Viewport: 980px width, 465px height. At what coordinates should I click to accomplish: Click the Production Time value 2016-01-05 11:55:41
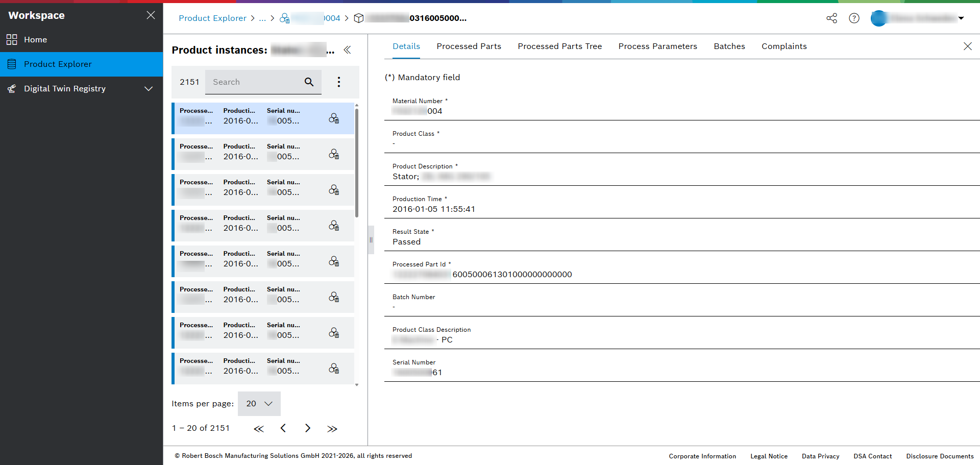434,209
